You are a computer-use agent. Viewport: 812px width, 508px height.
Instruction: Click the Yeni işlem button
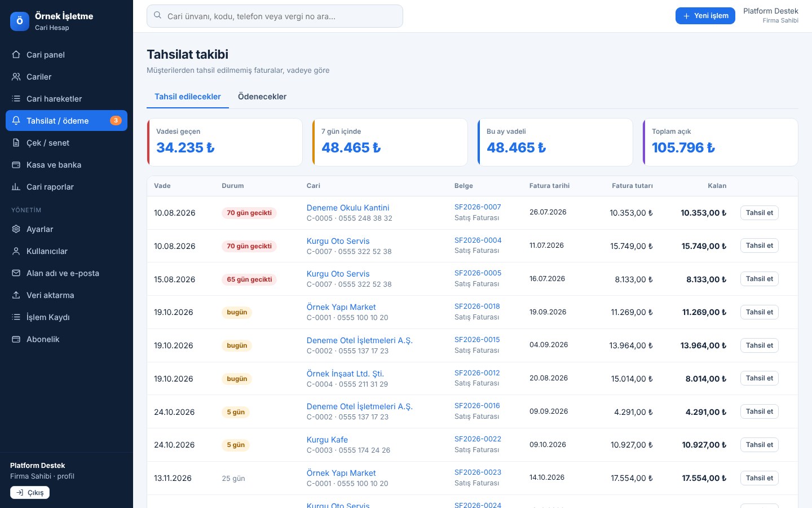[705, 16]
